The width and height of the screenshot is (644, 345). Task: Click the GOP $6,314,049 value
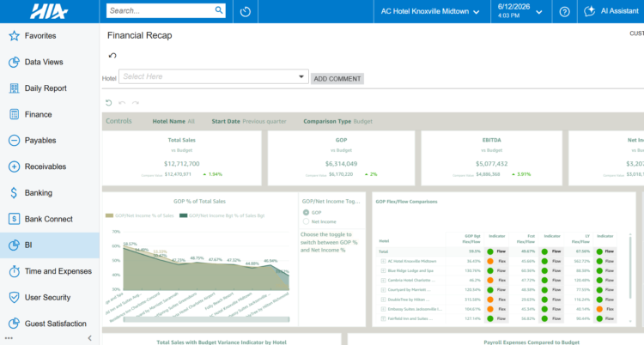pyautogui.click(x=341, y=163)
